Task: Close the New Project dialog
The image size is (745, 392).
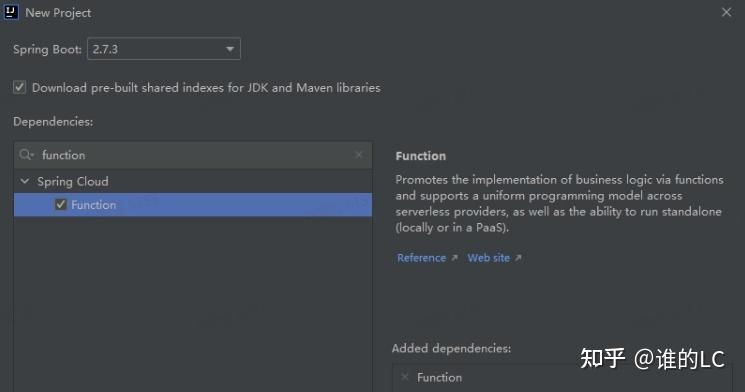Action: point(726,12)
